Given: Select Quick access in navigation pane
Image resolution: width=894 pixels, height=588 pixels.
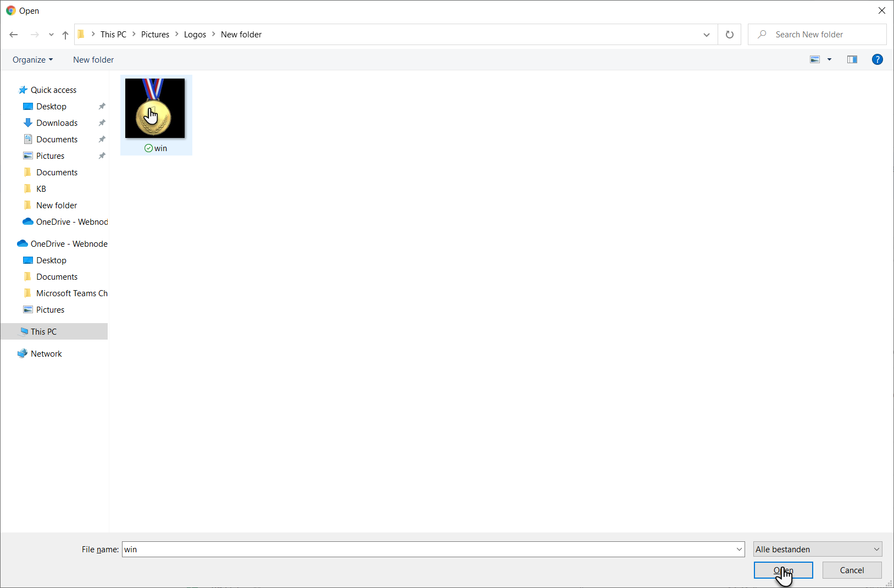Looking at the screenshot, I should coord(53,90).
